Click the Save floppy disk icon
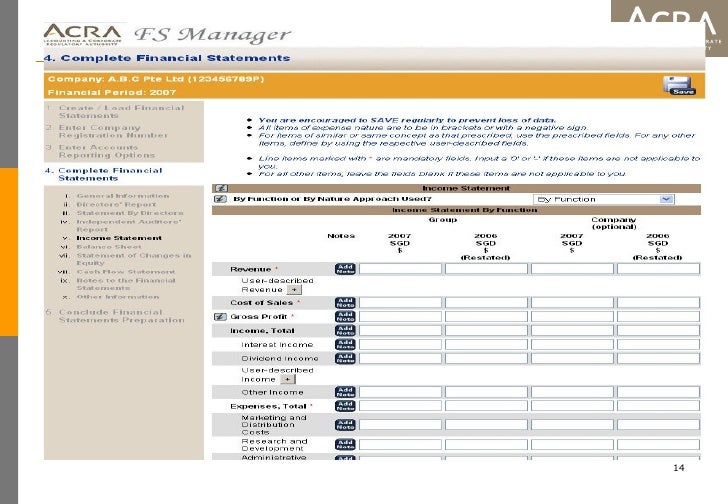Screen dimensions: 728x504 point(679,85)
